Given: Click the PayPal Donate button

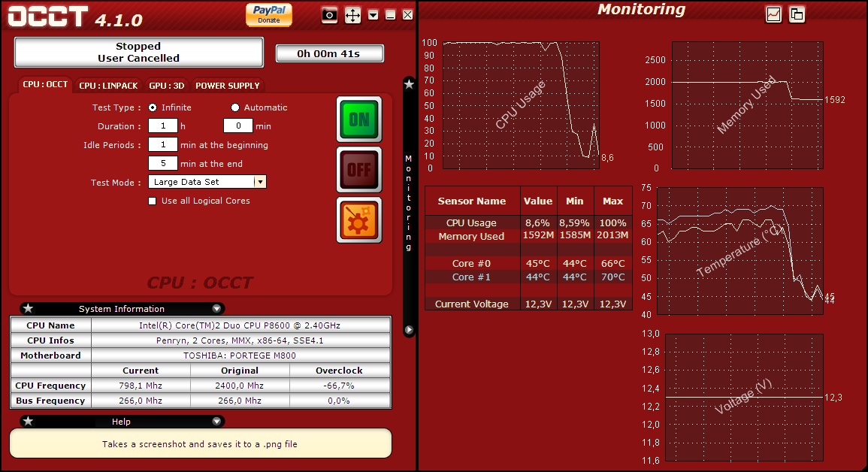Looking at the screenshot, I should point(269,14).
